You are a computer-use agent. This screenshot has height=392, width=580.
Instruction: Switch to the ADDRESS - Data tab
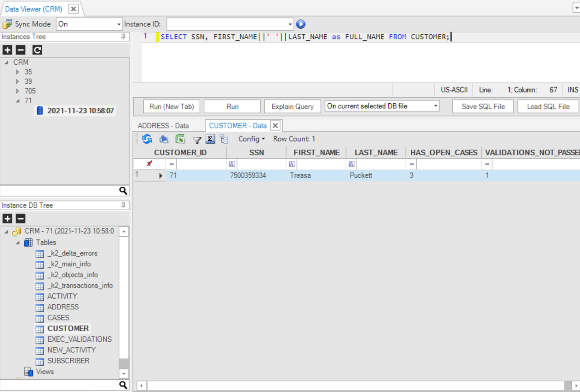click(163, 126)
